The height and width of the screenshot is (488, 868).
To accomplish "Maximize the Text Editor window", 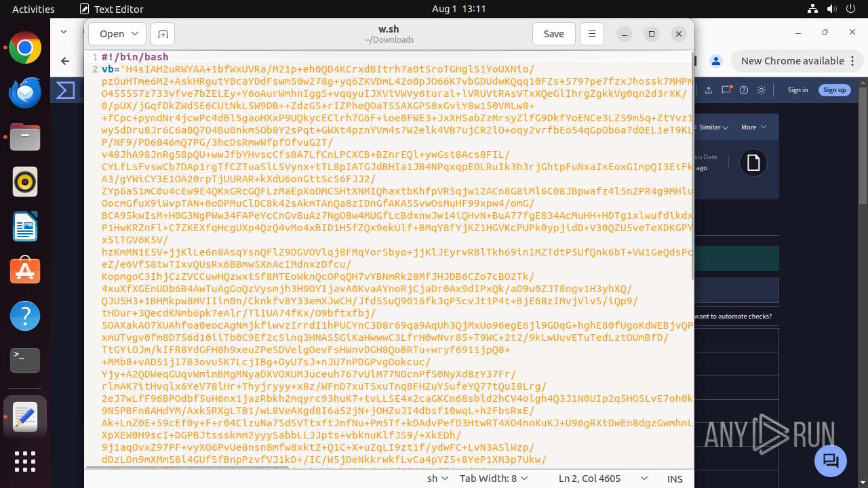I will tap(651, 34).
